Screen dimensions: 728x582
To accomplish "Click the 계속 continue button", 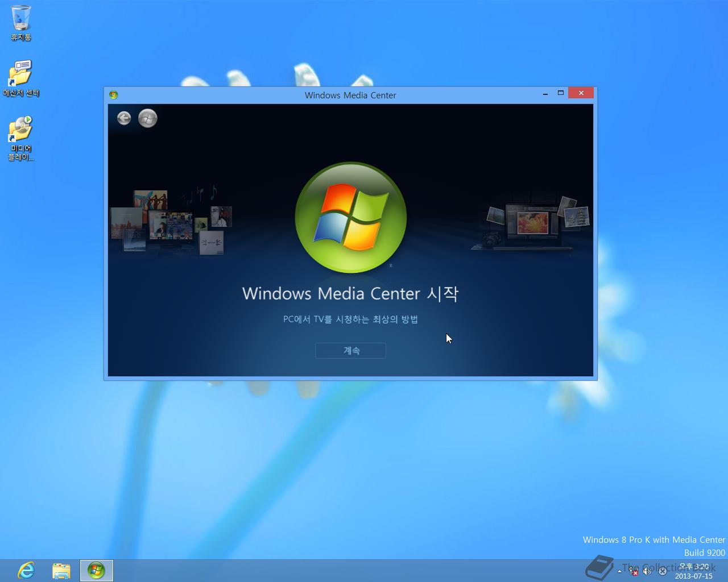I will (350, 351).
